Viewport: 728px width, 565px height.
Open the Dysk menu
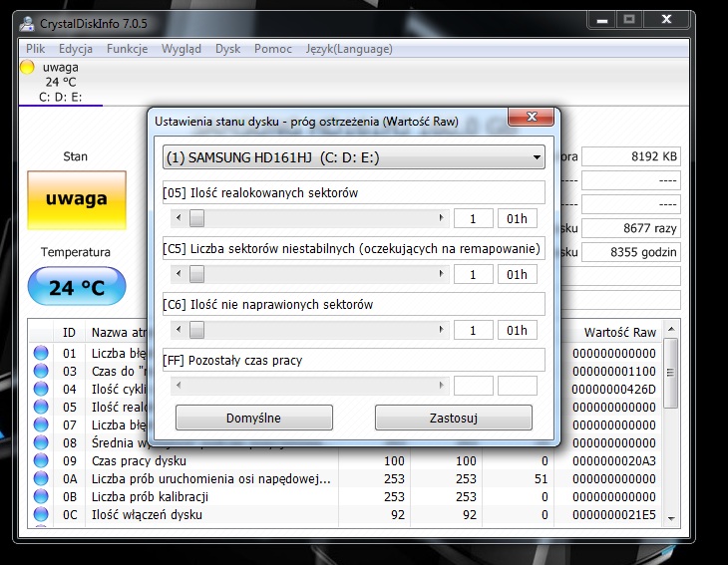pyautogui.click(x=227, y=49)
